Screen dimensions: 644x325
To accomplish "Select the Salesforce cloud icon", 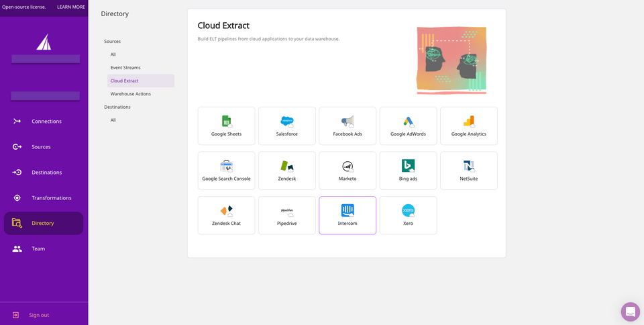I will point(287,122).
